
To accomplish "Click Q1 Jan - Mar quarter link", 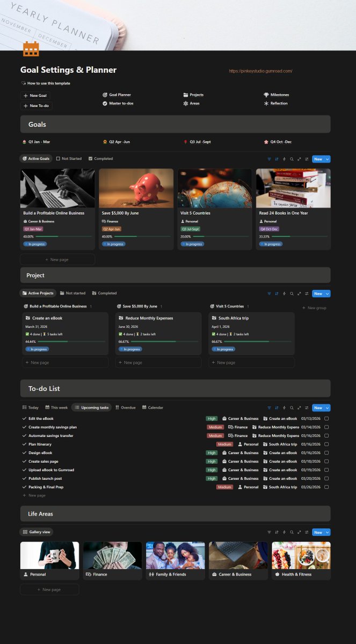I will 36,142.
